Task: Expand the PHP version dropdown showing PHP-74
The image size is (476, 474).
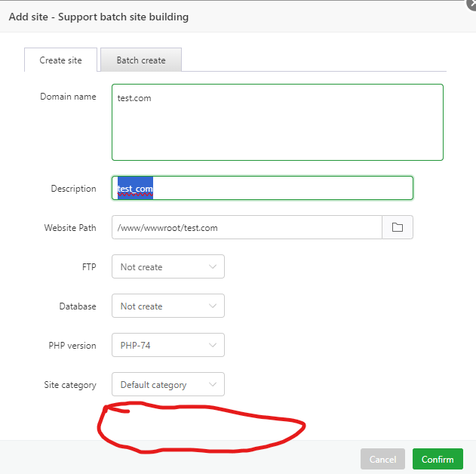Action: click(x=167, y=345)
